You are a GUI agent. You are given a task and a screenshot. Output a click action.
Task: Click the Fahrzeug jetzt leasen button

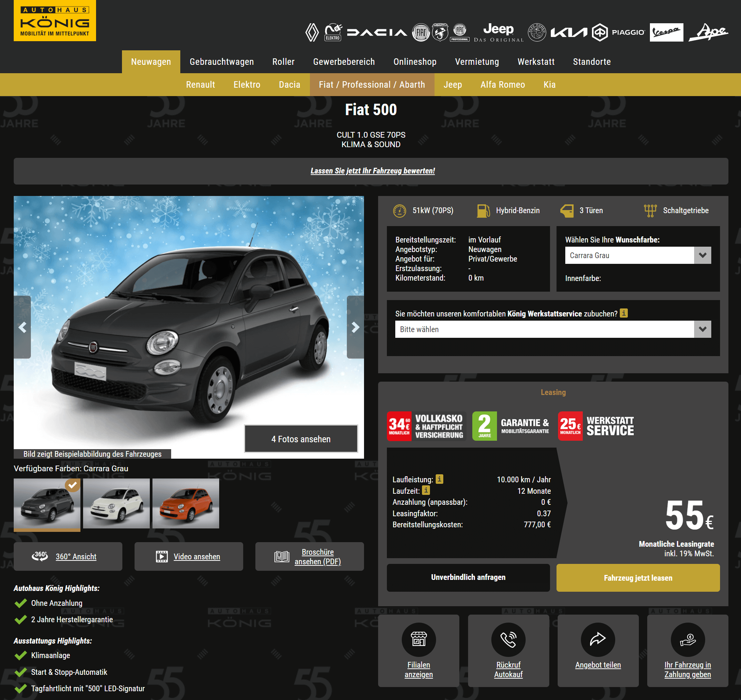638,578
